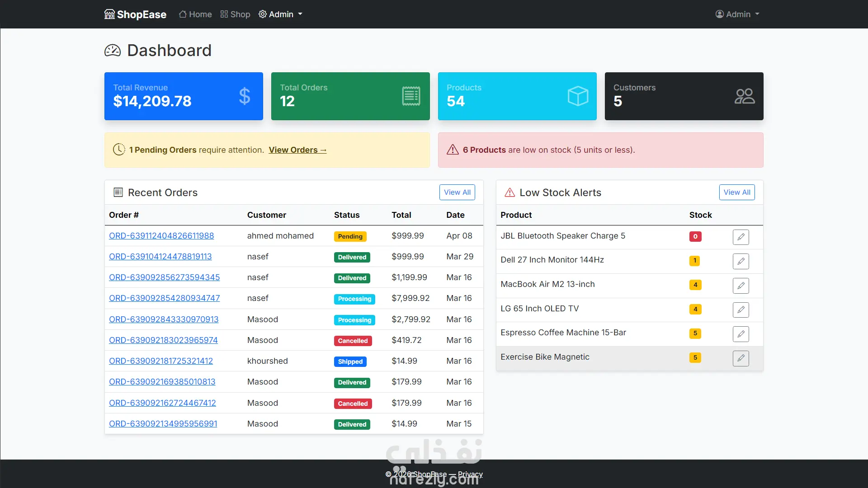Click Processing badge on the $7,999.92 order
This screenshot has width=868, height=488.
(354, 299)
